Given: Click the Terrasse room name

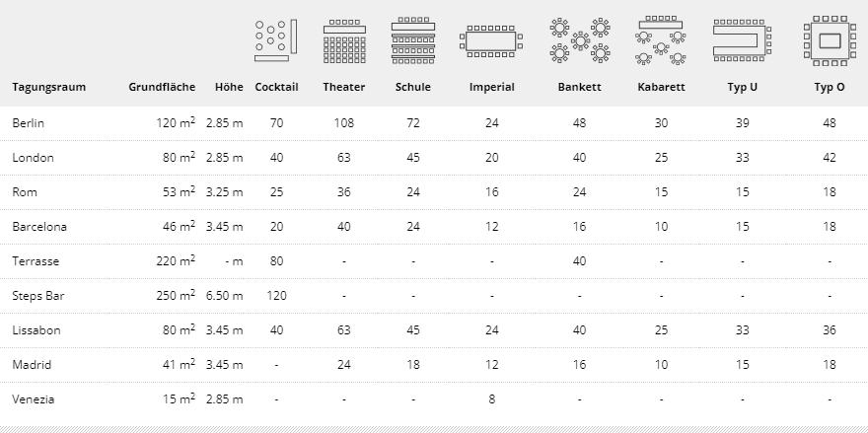Looking at the screenshot, I should click(36, 261).
